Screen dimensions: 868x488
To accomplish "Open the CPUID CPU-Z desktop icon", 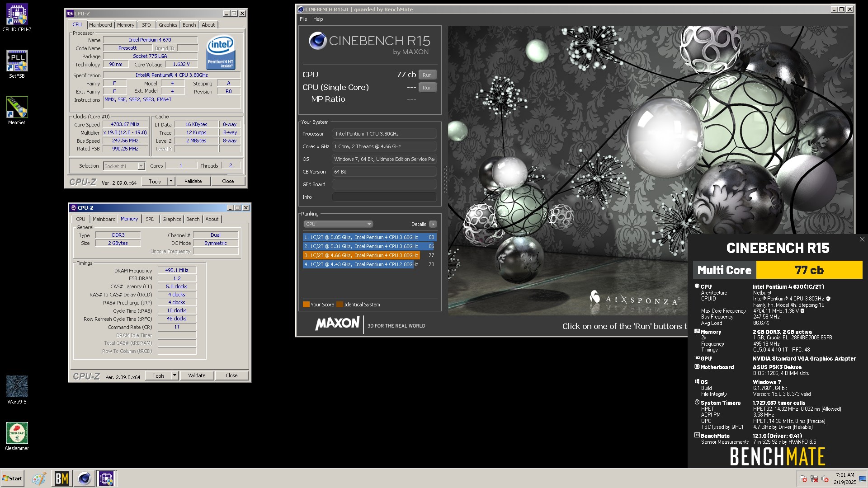I will coord(17,18).
